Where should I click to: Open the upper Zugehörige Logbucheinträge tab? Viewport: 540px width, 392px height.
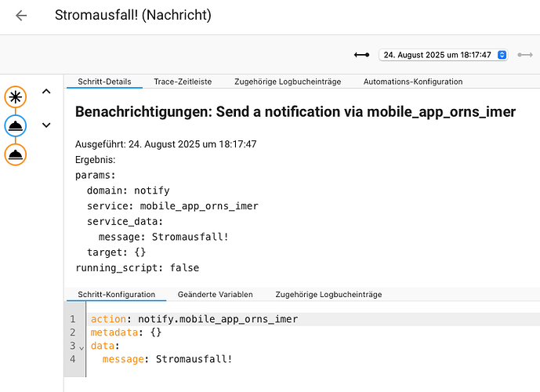pyautogui.click(x=288, y=82)
